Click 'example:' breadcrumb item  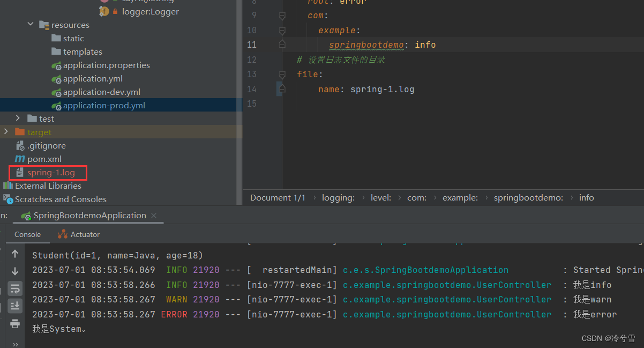coord(460,197)
